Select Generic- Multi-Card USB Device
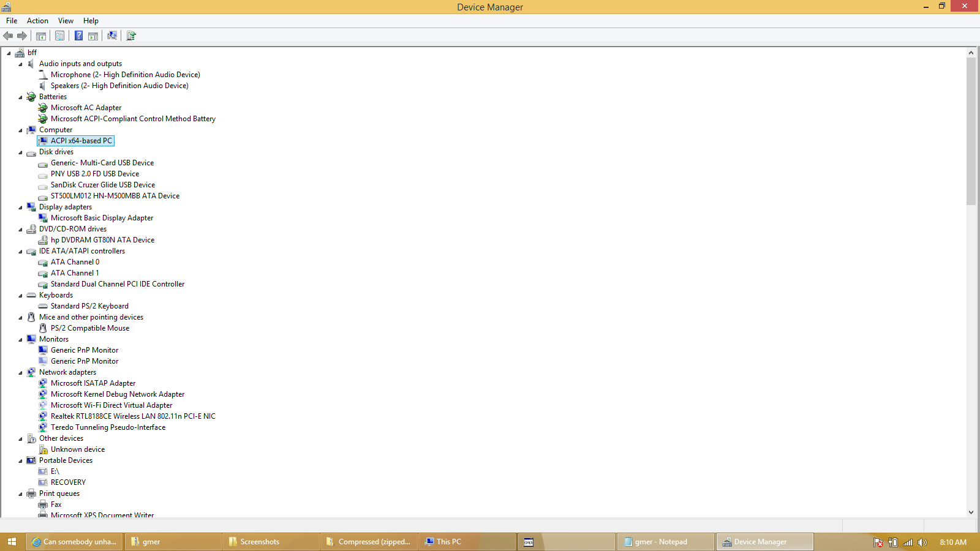 [x=102, y=163]
